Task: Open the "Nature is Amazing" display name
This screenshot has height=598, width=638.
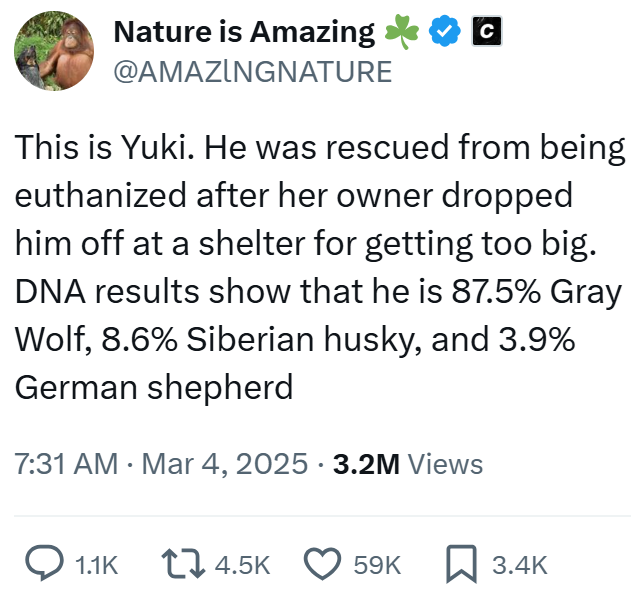Action: [x=244, y=32]
